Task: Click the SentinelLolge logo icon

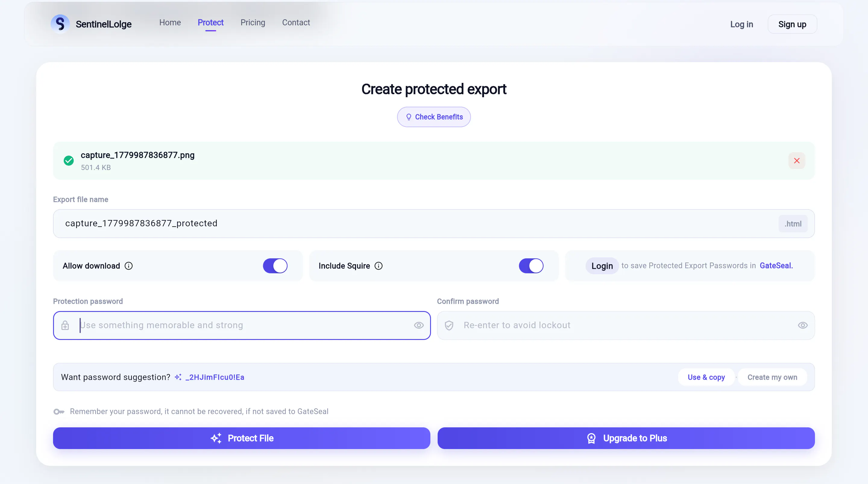Action: 60,24
